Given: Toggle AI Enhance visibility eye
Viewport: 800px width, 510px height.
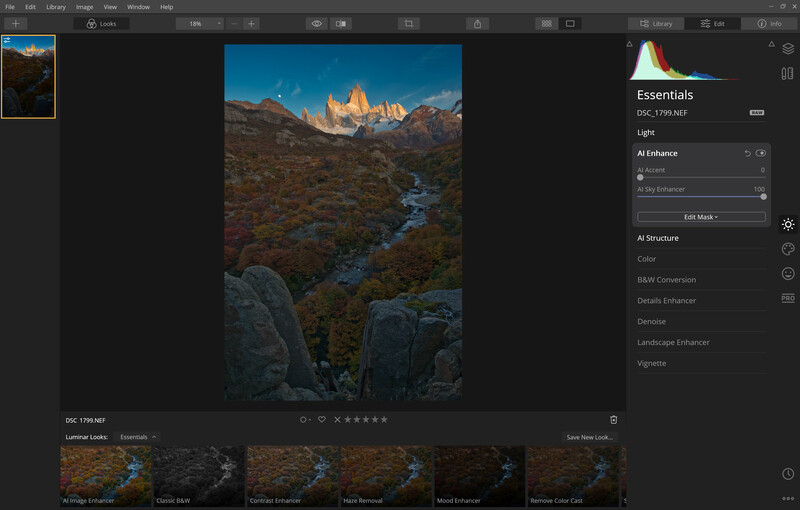Looking at the screenshot, I should click(x=761, y=153).
